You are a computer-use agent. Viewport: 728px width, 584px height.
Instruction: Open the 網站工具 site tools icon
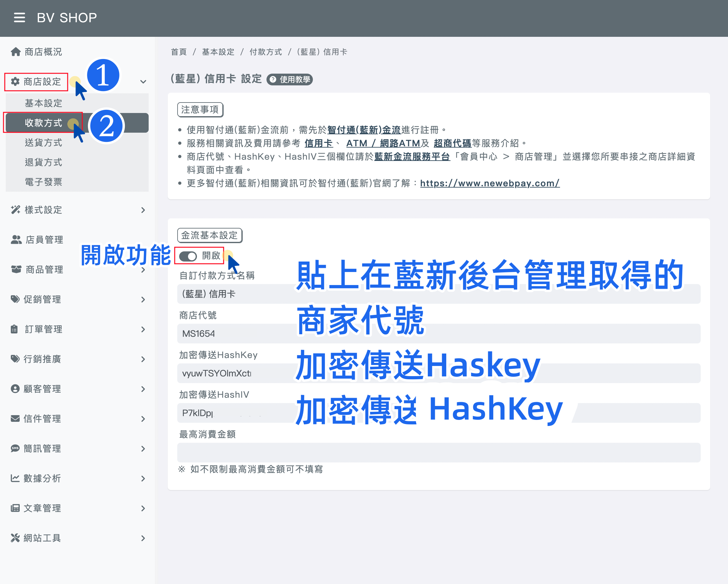click(x=15, y=538)
